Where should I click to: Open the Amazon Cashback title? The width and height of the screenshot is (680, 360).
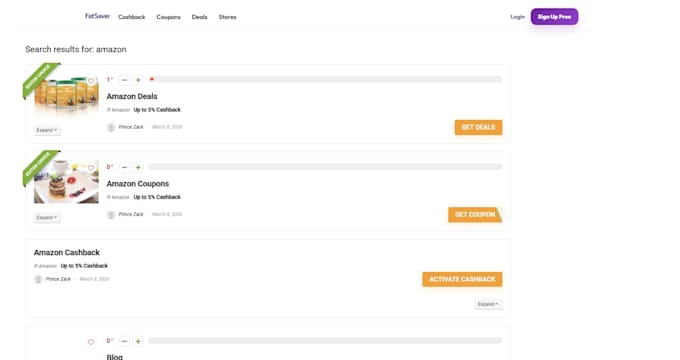(x=67, y=252)
